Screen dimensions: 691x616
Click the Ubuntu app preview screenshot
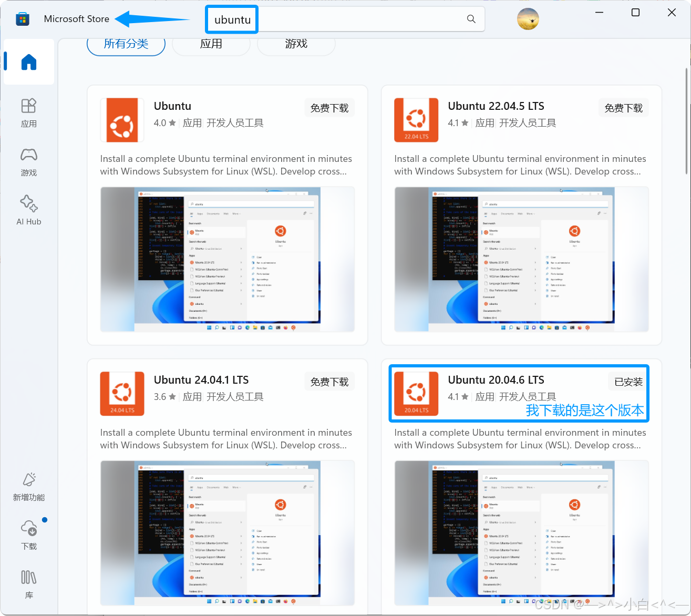point(228,259)
